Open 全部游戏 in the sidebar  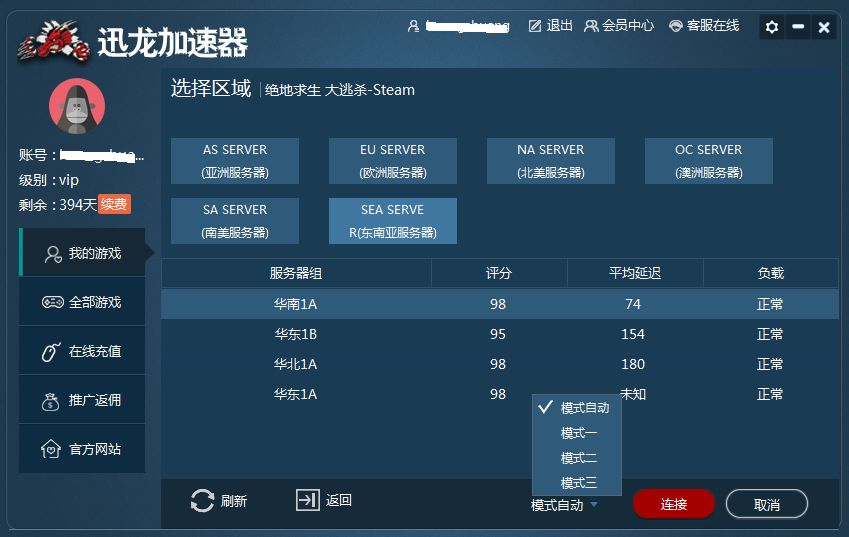tap(82, 302)
